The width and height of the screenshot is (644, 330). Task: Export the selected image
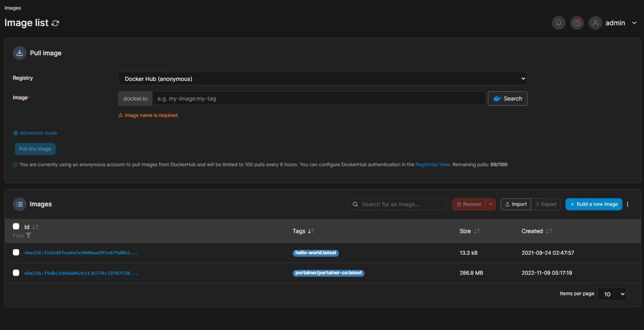click(x=546, y=204)
